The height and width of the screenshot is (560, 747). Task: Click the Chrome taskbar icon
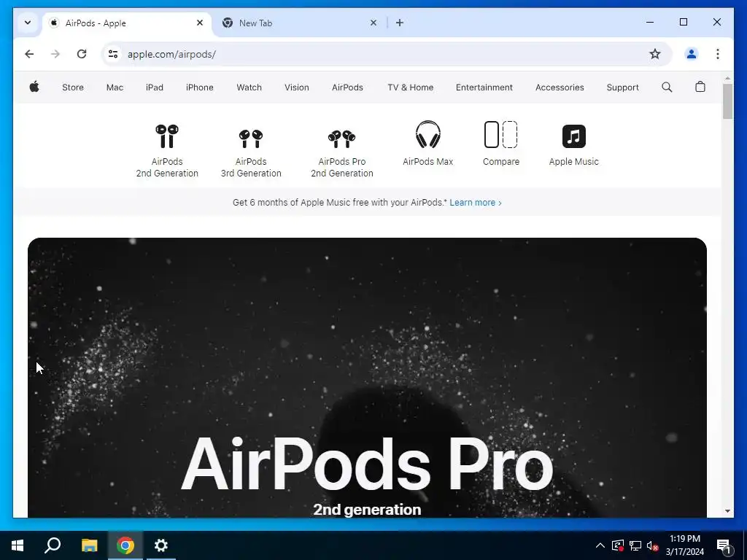click(125, 545)
